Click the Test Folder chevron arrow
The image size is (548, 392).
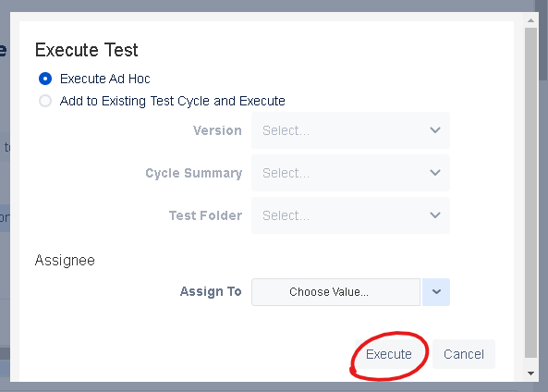435,214
